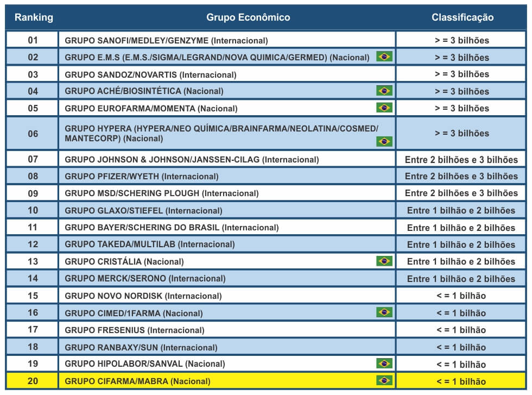Click ranking number 05
Image resolution: width=532 pixels, height=395 pixels.
33,108
